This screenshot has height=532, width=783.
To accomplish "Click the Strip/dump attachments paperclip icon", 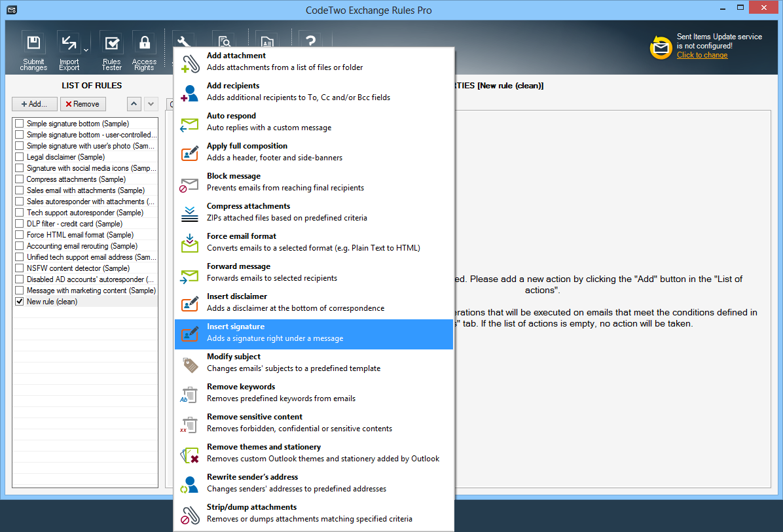I will click(190, 515).
